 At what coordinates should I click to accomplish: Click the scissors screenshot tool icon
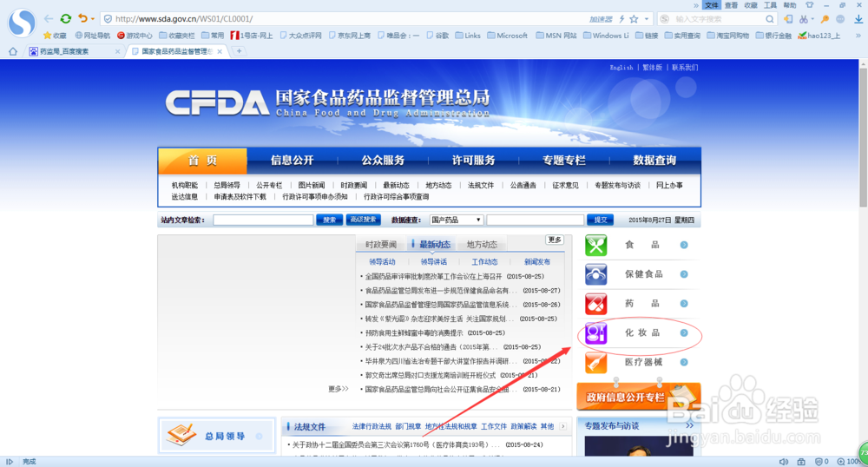[803, 19]
